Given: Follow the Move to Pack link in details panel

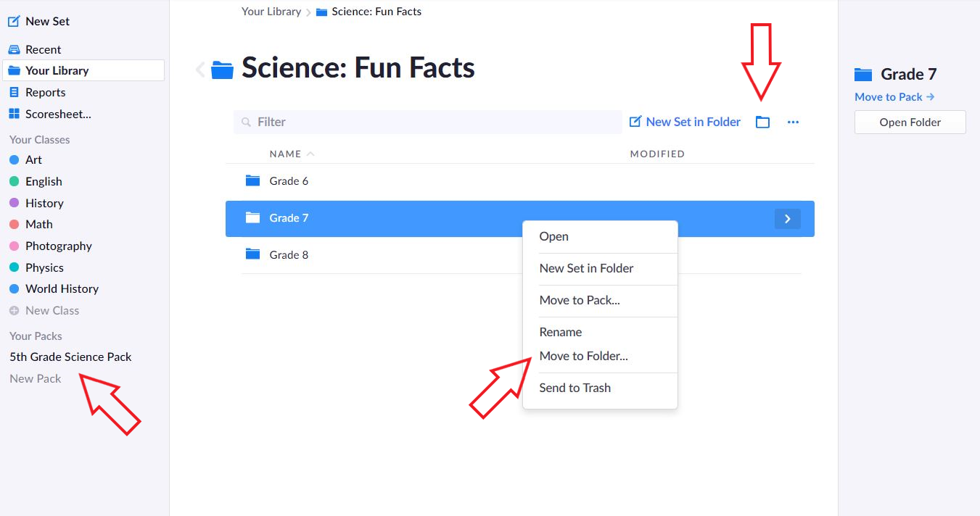Looking at the screenshot, I should coord(894,96).
